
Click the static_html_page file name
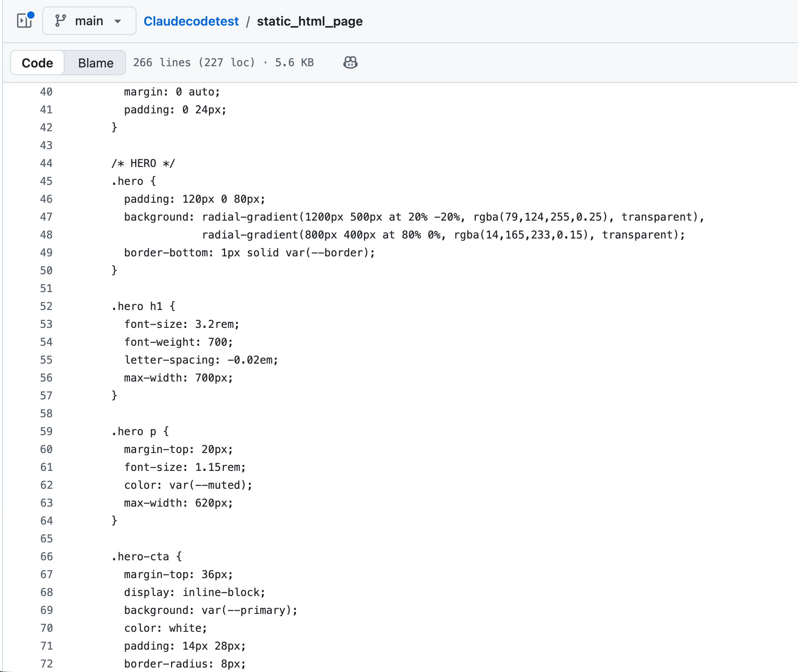pos(310,21)
